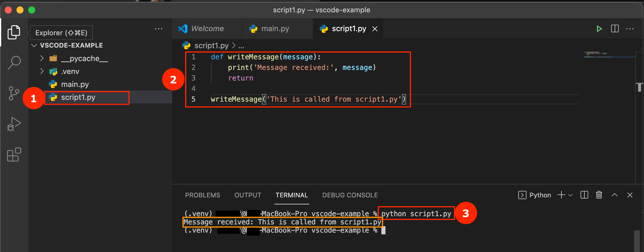Open the DEBUG CONSOLE panel tab
This screenshot has height=252, width=644.
tap(350, 195)
